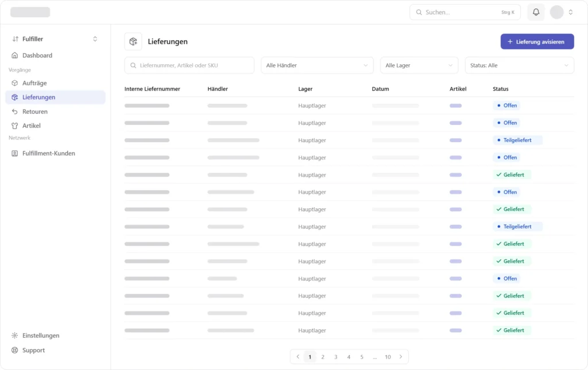Open Fulfillment-Kunden in the sidebar
The width and height of the screenshot is (588, 370).
56,153
